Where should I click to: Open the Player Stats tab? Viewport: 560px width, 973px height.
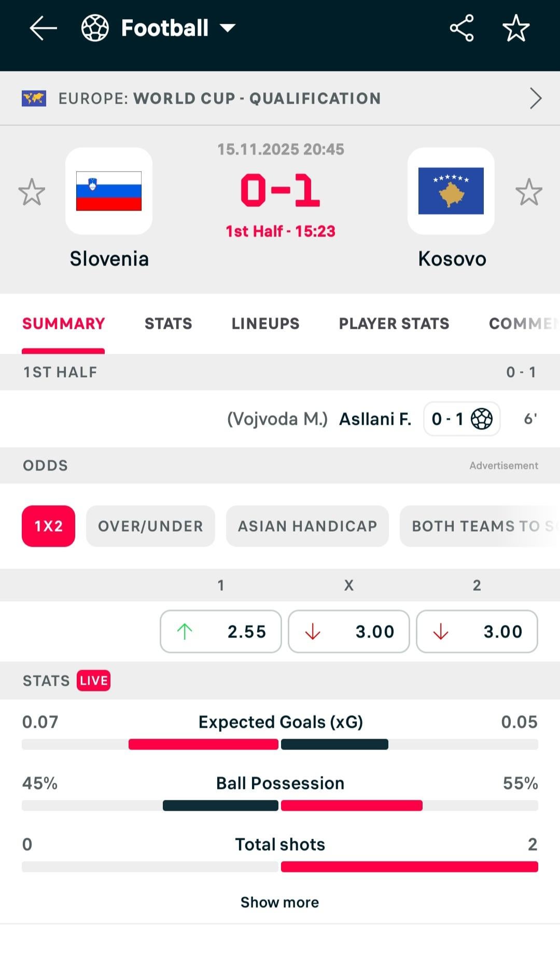tap(394, 324)
